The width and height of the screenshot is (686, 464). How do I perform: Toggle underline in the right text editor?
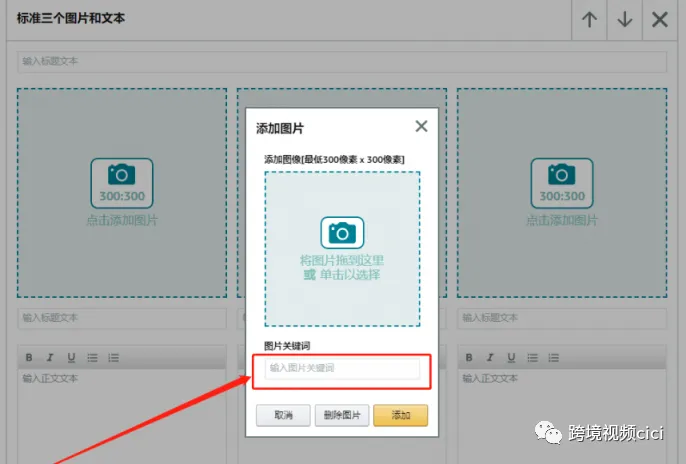coord(511,358)
